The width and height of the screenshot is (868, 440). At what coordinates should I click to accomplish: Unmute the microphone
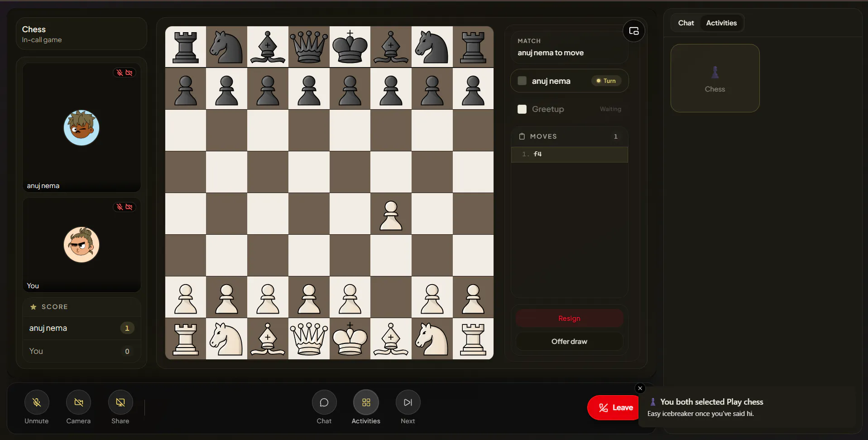37,402
